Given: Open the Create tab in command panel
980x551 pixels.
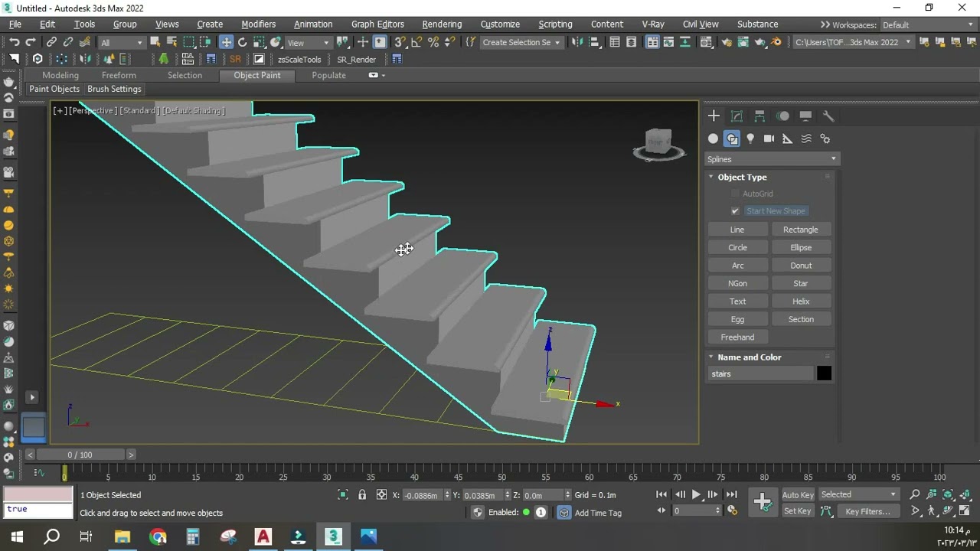Looking at the screenshot, I should point(714,116).
